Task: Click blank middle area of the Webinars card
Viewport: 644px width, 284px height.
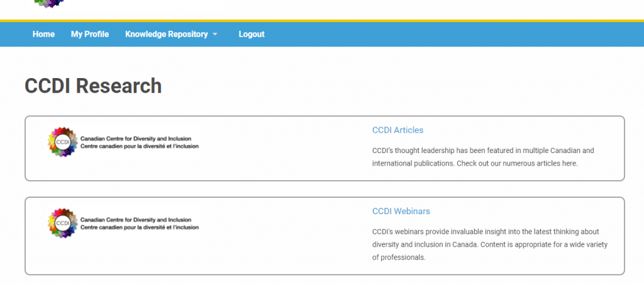Action: tap(284, 236)
